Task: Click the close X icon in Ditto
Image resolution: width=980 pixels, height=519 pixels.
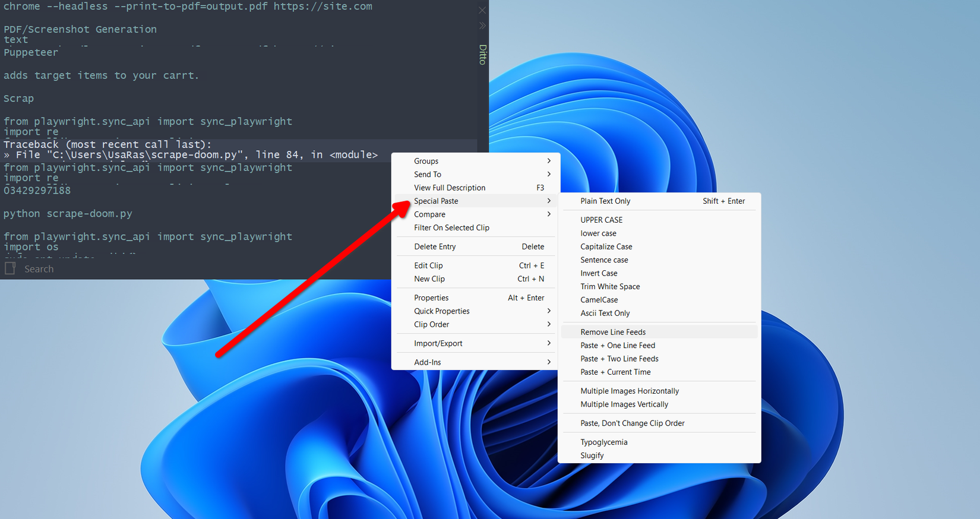Action: 482,10
